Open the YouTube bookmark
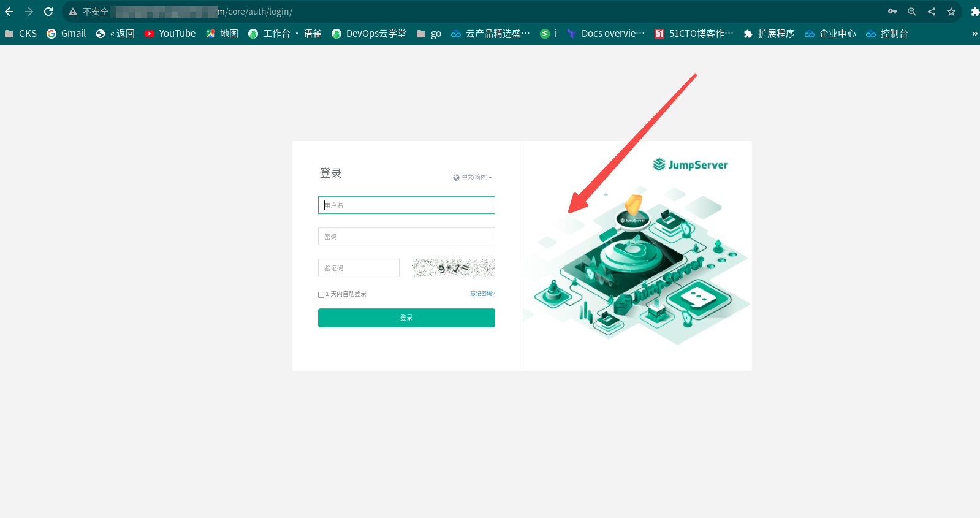The height and width of the screenshot is (518, 980). 170,34
